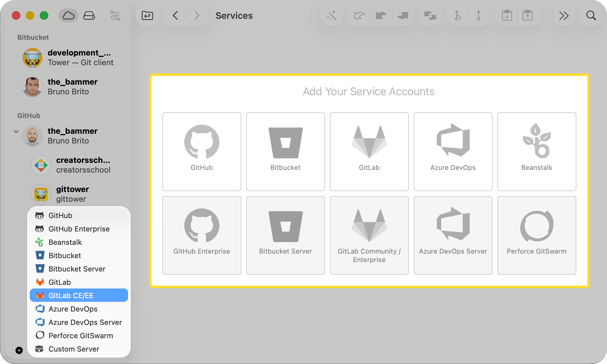Choose Bitbucket Server in the add menu
This screenshot has width=607, height=364.
(79, 269)
